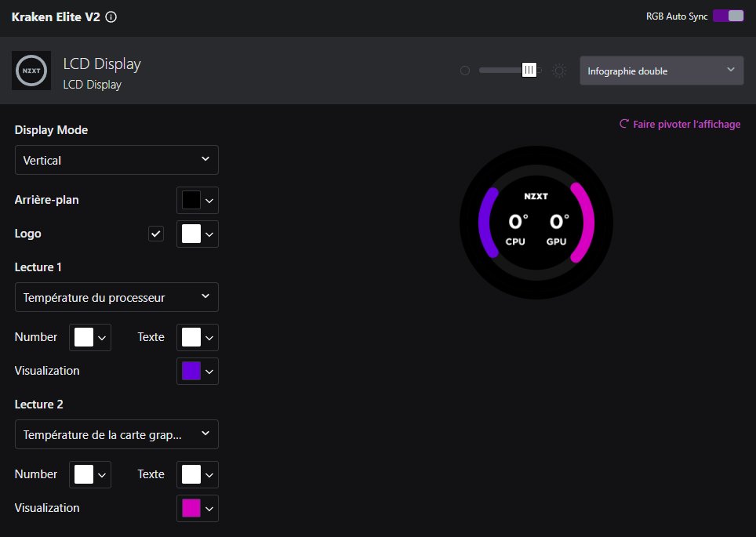Toggle the RGB Auto Sync switch

[728, 16]
